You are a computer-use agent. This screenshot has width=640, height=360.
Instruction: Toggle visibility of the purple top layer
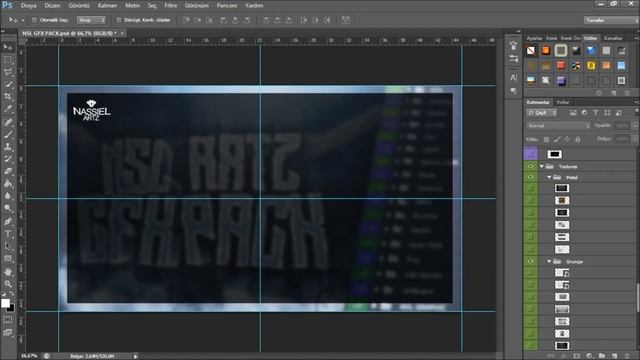click(x=530, y=154)
